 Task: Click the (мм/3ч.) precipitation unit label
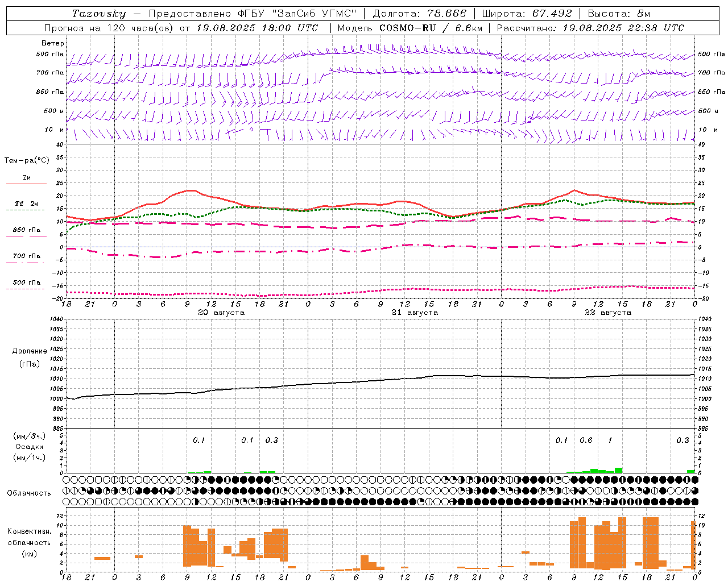click(x=30, y=435)
